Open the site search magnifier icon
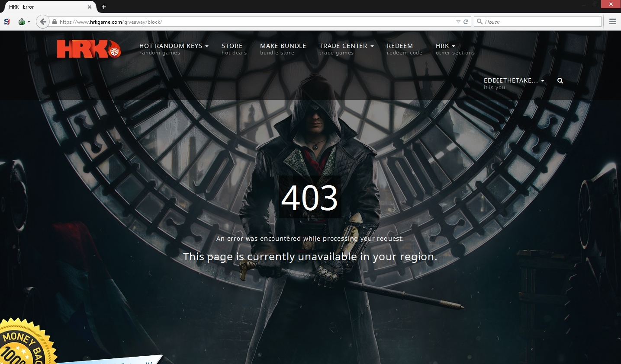Image resolution: width=621 pixels, height=364 pixels. point(560,81)
